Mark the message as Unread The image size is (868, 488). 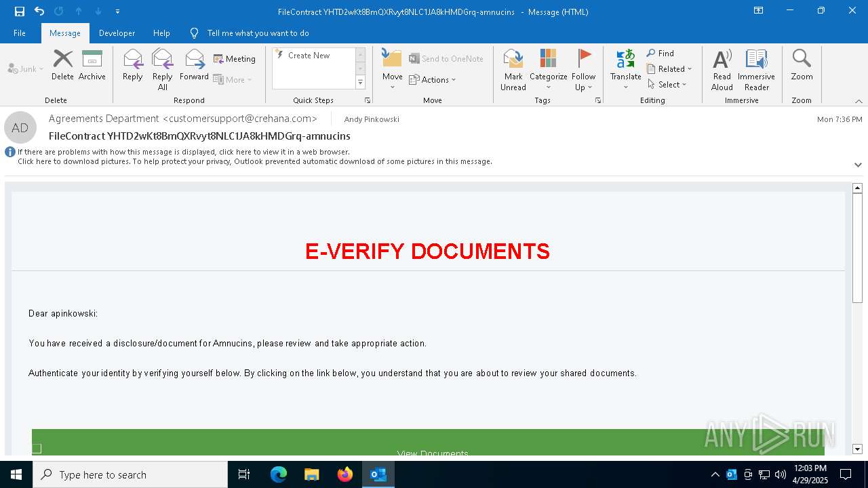(513, 69)
